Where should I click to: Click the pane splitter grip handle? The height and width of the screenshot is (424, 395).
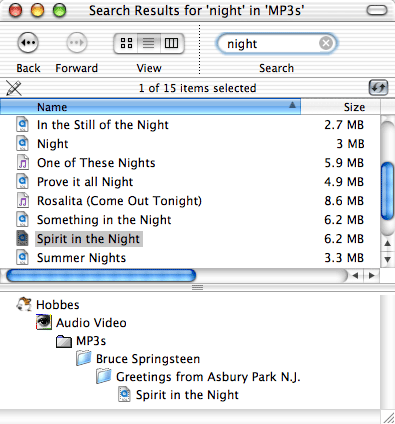tap(197, 287)
